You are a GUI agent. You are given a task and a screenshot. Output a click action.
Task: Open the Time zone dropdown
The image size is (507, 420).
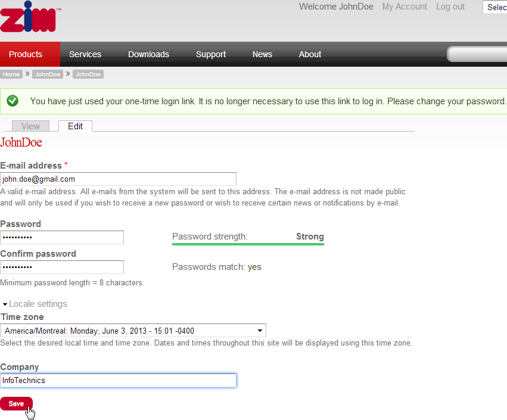click(133, 331)
